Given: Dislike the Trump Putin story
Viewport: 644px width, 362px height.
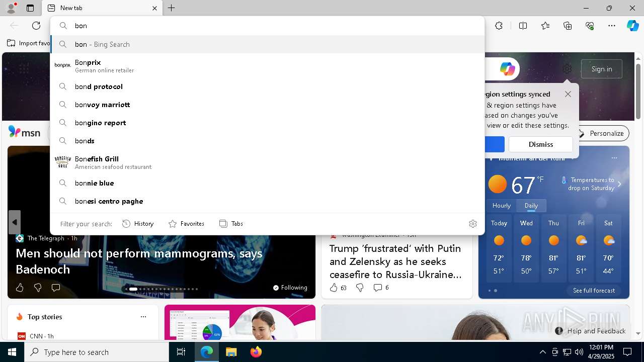Looking at the screenshot, I should coord(360,288).
